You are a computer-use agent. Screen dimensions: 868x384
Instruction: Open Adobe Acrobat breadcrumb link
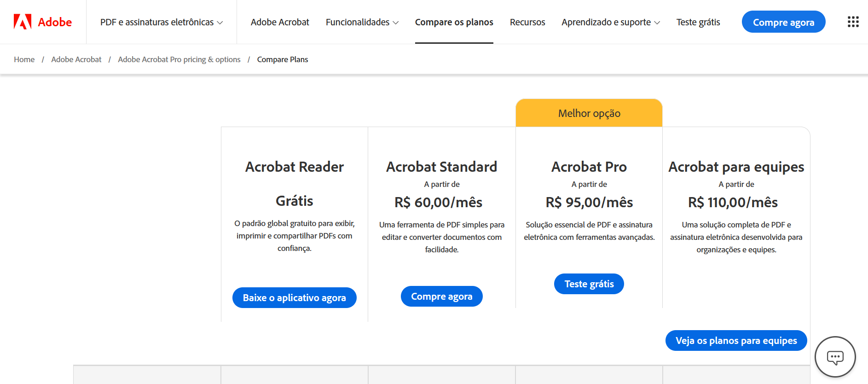[76, 59]
